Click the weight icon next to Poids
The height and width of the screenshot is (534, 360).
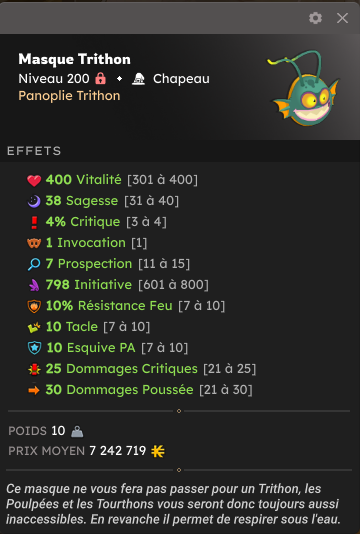tap(77, 431)
